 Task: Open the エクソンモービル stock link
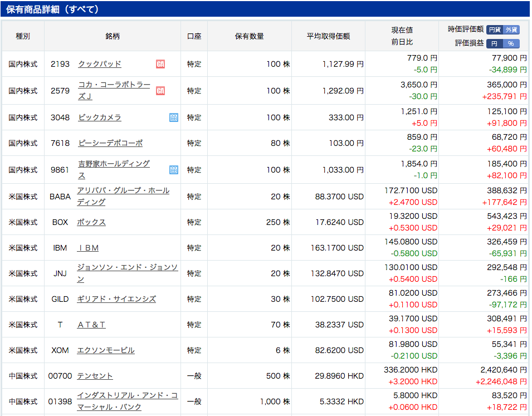coord(106,350)
